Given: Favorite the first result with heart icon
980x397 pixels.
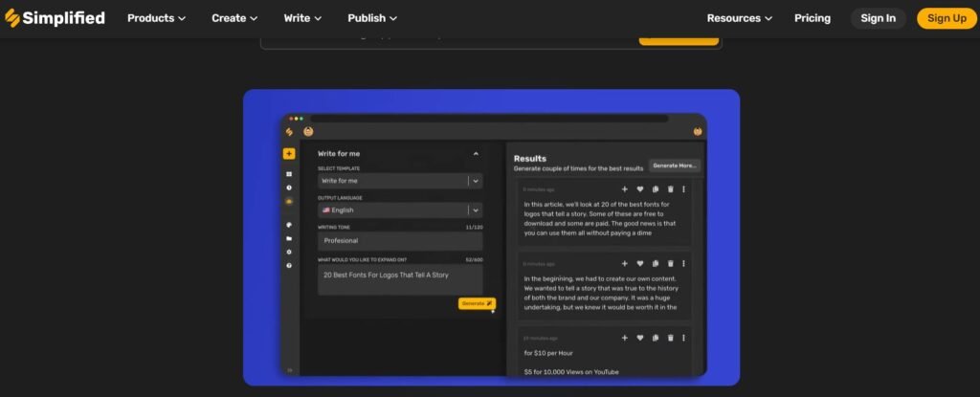Looking at the screenshot, I should (640, 188).
